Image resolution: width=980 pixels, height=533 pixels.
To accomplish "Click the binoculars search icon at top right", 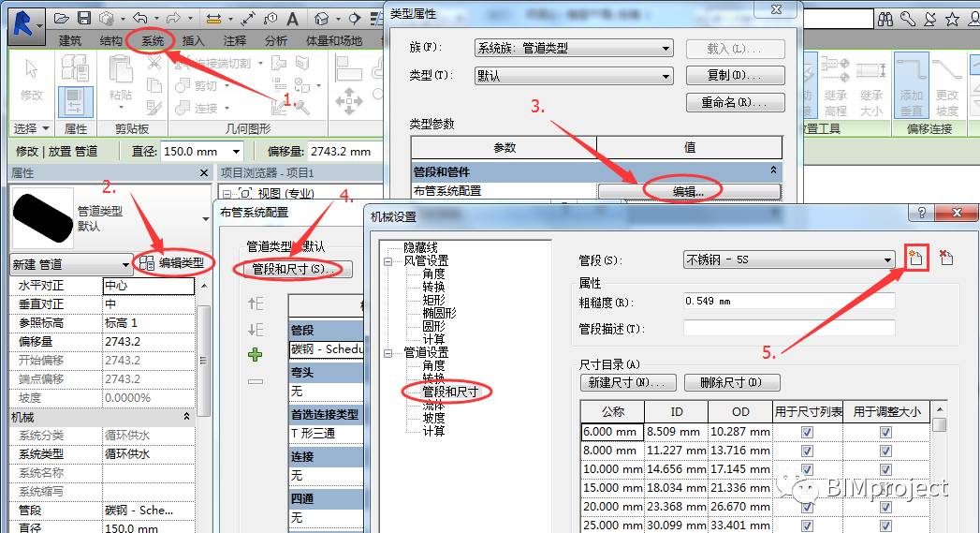I will (885, 20).
